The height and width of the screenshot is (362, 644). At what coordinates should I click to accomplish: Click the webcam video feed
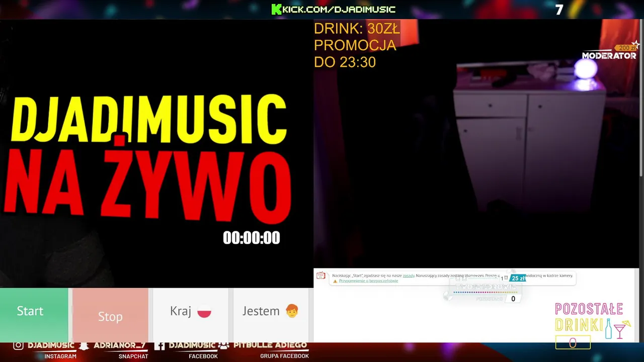(x=476, y=143)
